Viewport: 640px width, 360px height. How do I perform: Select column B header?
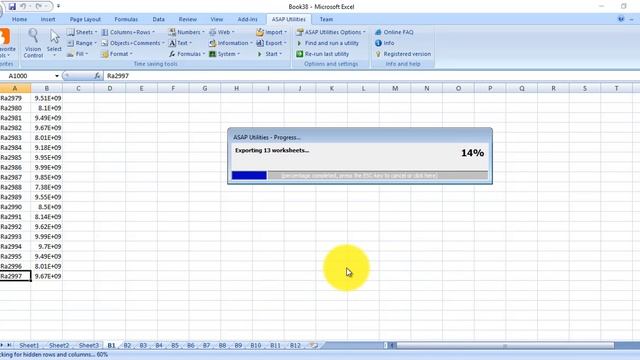coord(47,88)
